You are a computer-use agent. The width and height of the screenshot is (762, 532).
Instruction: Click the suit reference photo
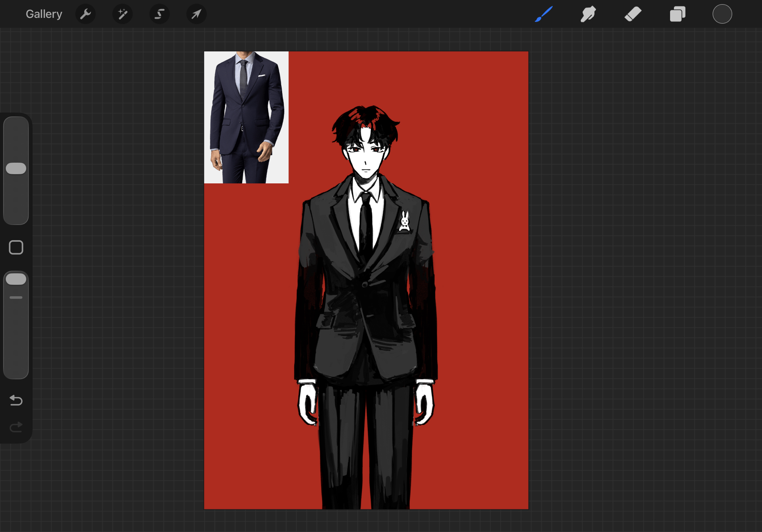[x=246, y=117]
